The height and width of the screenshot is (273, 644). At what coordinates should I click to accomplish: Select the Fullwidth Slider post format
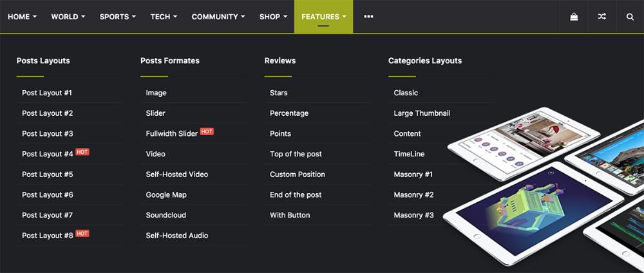[x=172, y=134]
